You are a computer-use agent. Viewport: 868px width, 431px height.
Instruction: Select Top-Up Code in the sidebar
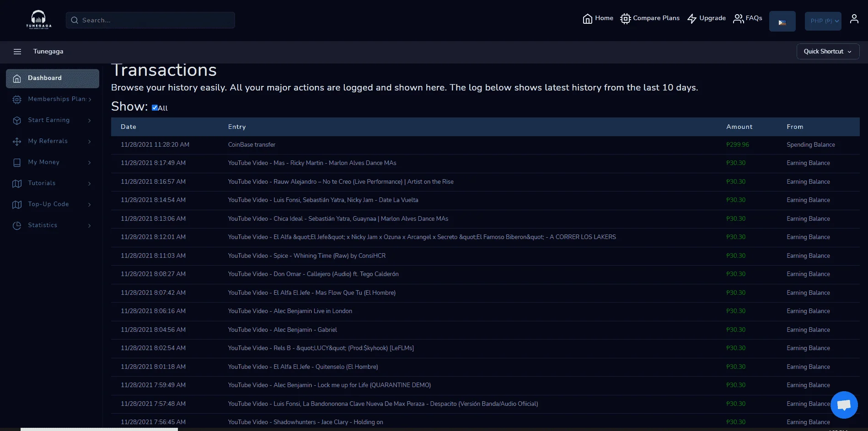tap(53, 204)
